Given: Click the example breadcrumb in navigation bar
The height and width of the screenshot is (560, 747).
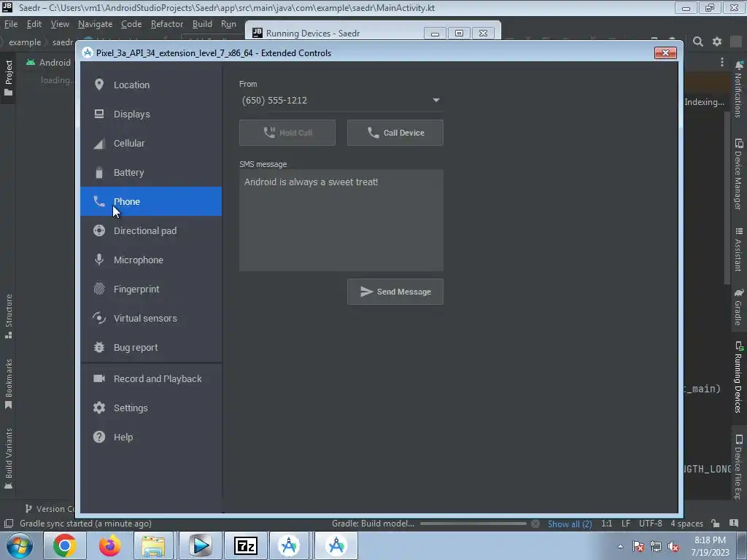Looking at the screenshot, I should 25,42.
